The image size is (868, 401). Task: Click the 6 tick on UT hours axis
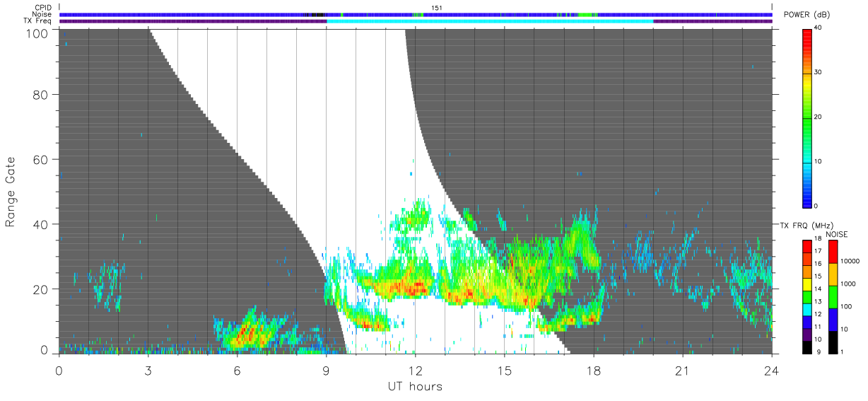(x=237, y=371)
